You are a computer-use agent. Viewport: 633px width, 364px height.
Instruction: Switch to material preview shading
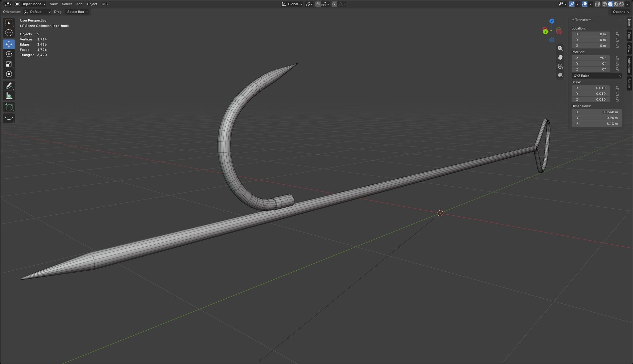tap(616, 4)
